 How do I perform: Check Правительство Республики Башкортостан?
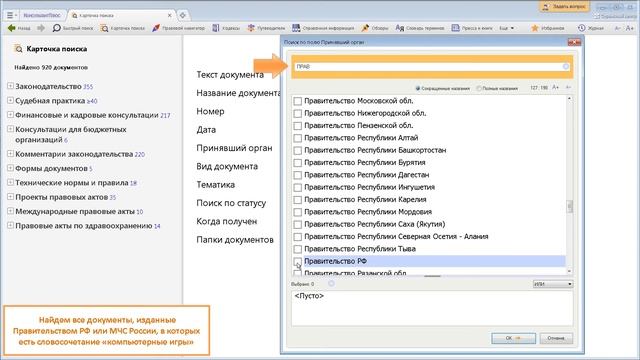click(x=298, y=150)
